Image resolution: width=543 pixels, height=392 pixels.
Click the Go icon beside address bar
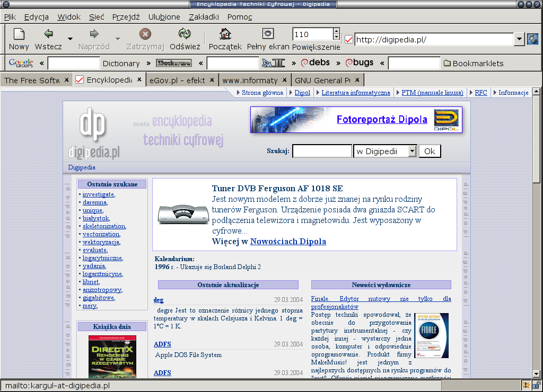(x=532, y=39)
